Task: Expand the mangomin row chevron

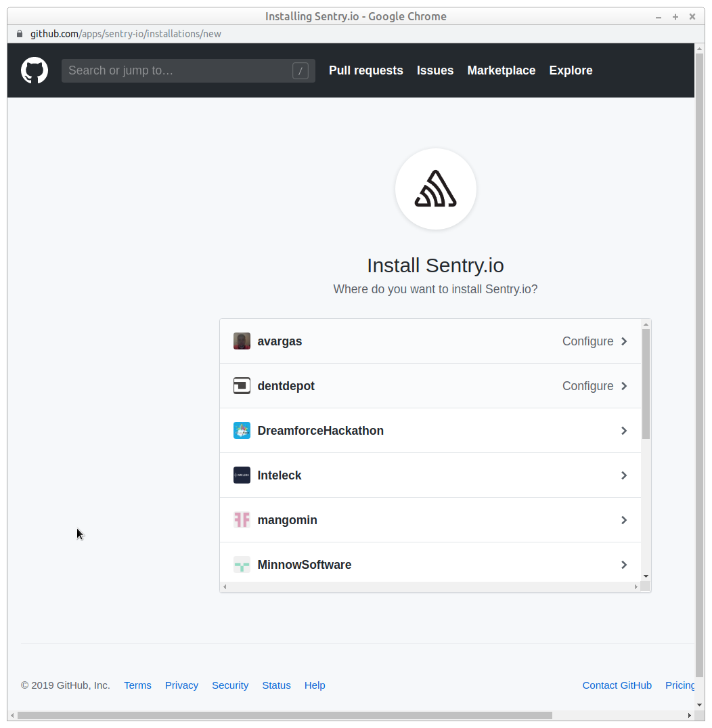Action: coord(624,520)
